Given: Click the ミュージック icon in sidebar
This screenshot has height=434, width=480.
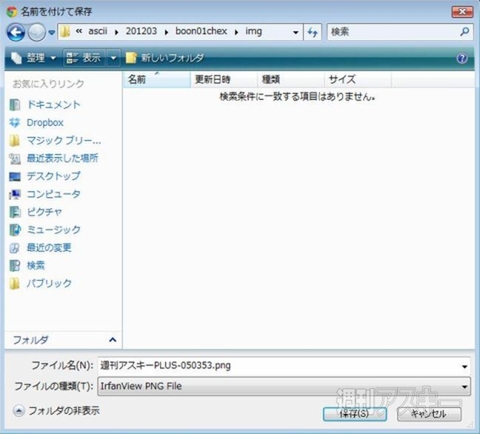Looking at the screenshot, I should pyautogui.click(x=15, y=230).
